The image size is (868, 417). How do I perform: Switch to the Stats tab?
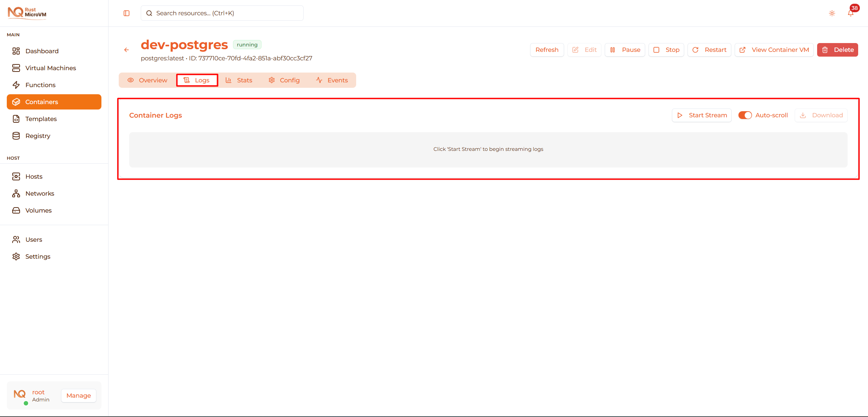[239, 80]
